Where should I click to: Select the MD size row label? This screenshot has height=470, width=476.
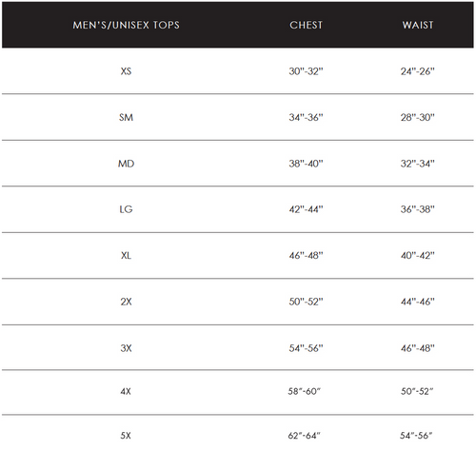click(x=126, y=164)
